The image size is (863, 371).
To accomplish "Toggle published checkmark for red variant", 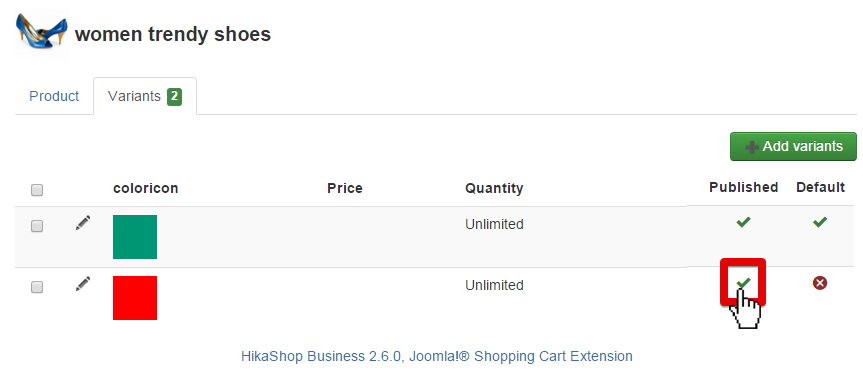I will pyautogui.click(x=744, y=282).
